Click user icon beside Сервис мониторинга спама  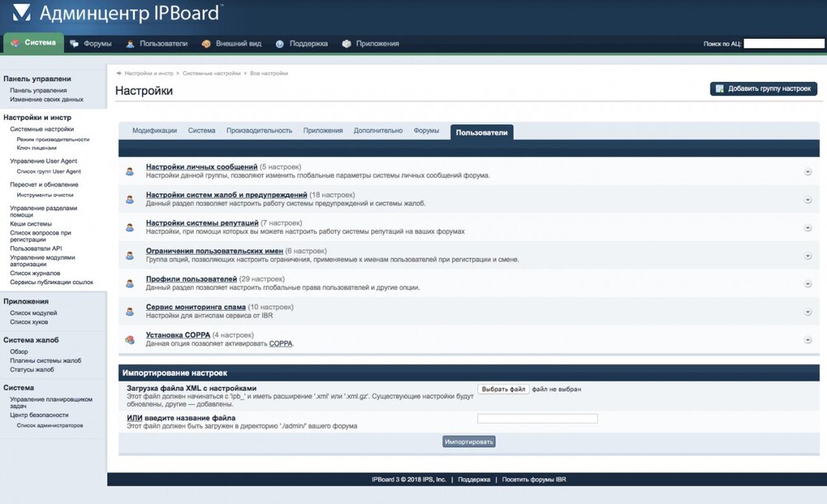pyautogui.click(x=130, y=311)
